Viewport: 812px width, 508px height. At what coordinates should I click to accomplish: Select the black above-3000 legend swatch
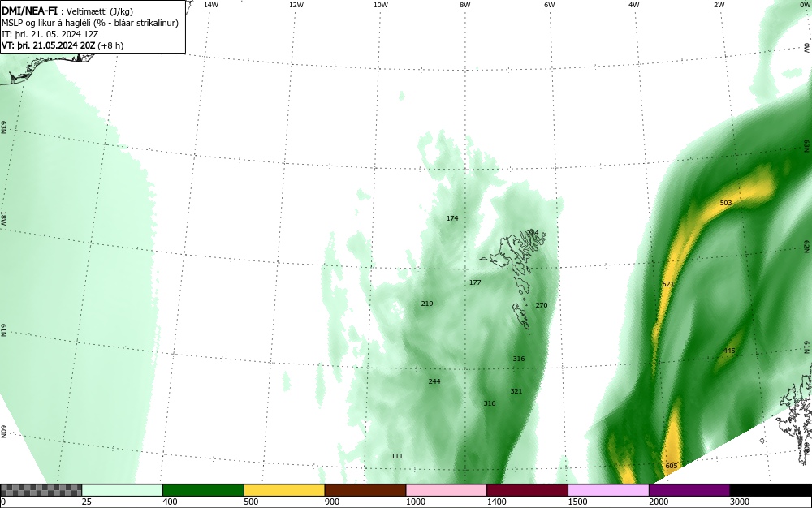(x=771, y=490)
